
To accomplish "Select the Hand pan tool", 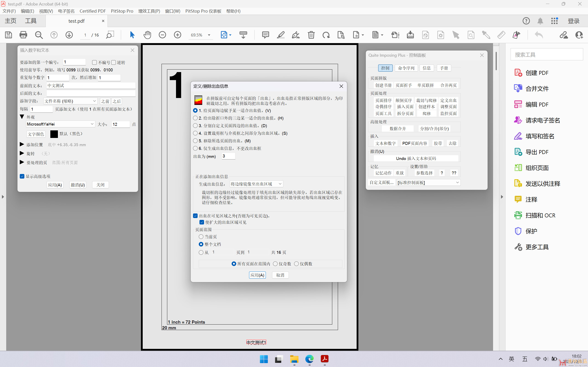I will [x=147, y=35].
